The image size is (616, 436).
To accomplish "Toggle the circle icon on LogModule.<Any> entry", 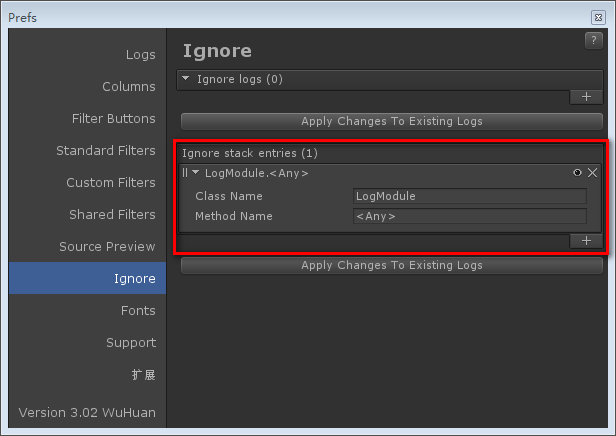I will coord(577,172).
